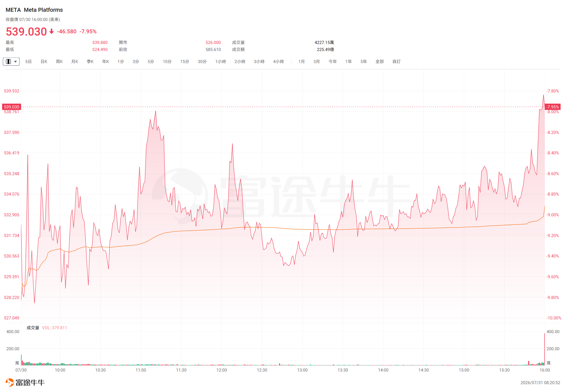Viewport: 566px width, 392px height.
Task: Select the 5日 timeframe tab
Action: 28,61
